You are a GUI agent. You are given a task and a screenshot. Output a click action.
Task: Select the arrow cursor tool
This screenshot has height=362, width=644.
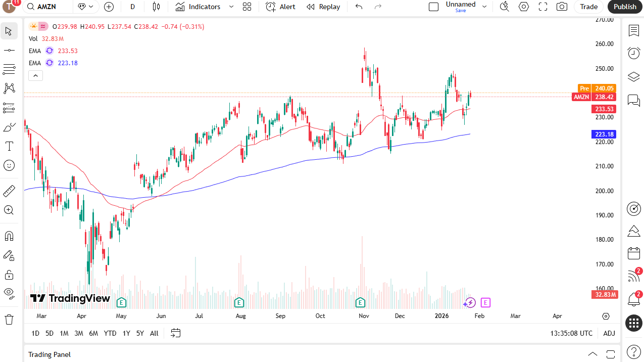click(9, 31)
